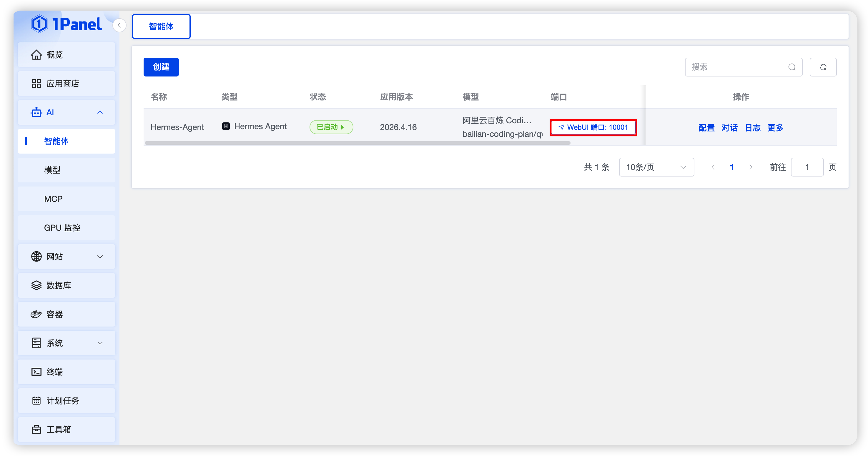This screenshot has height=456, width=868.
Task: Click the 已启动 status badge
Action: point(331,127)
